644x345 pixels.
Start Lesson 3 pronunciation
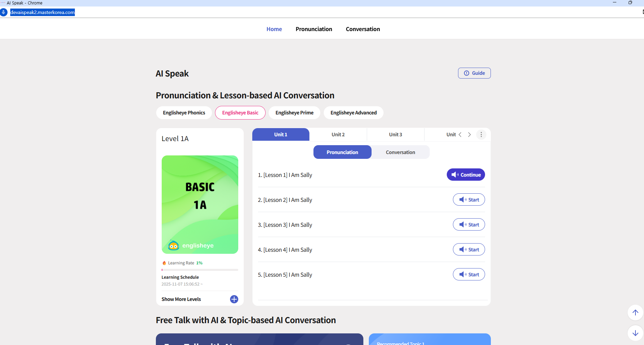[x=469, y=225]
